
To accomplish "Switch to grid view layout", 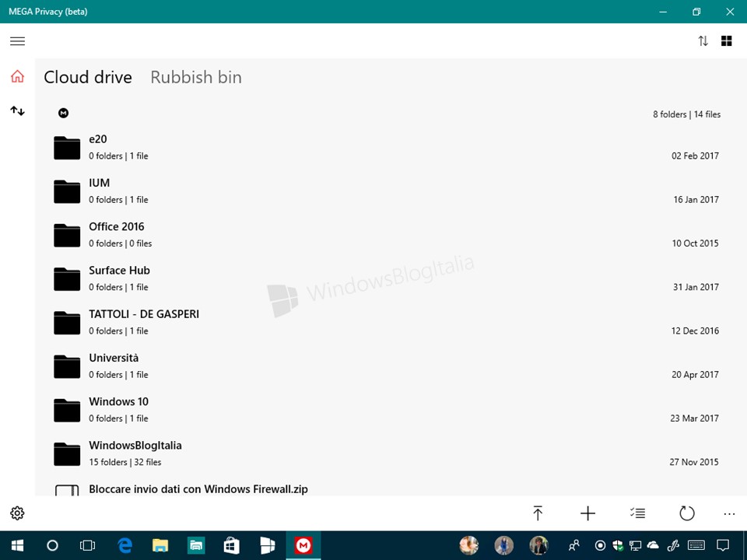I will [x=727, y=41].
